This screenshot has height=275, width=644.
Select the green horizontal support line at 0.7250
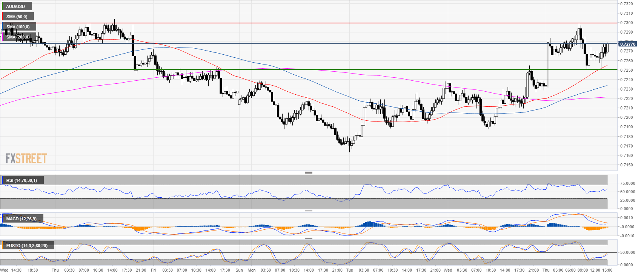click(x=302, y=69)
